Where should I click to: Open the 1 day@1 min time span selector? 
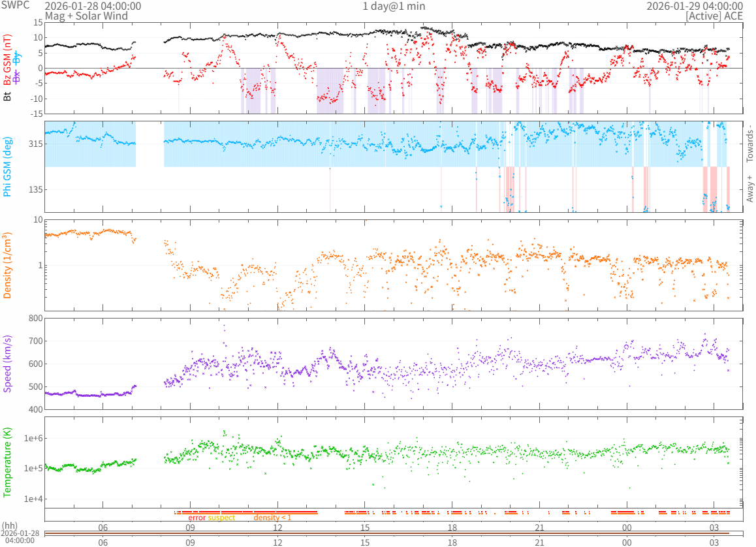394,6
